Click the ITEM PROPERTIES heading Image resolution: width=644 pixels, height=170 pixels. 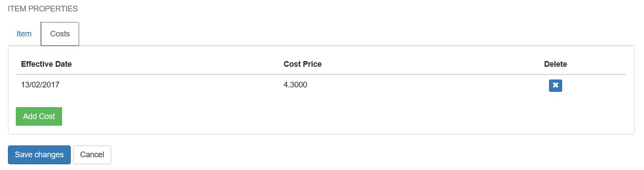tap(43, 9)
